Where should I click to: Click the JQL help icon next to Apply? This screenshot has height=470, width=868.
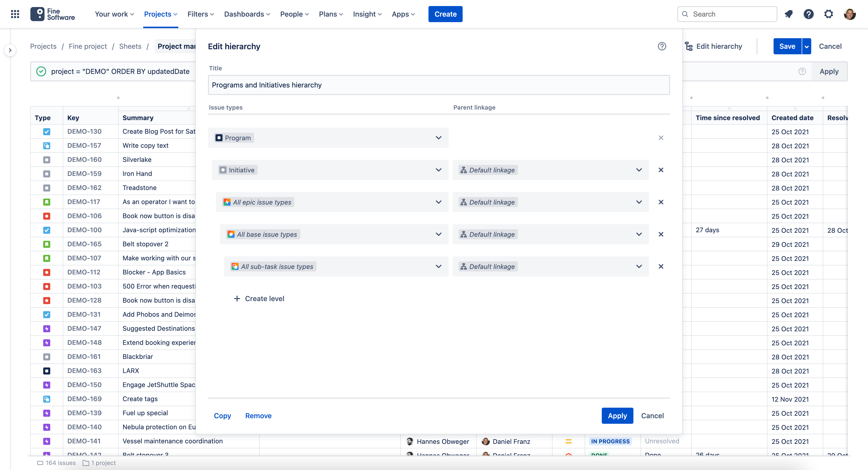click(x=802, y=71)
